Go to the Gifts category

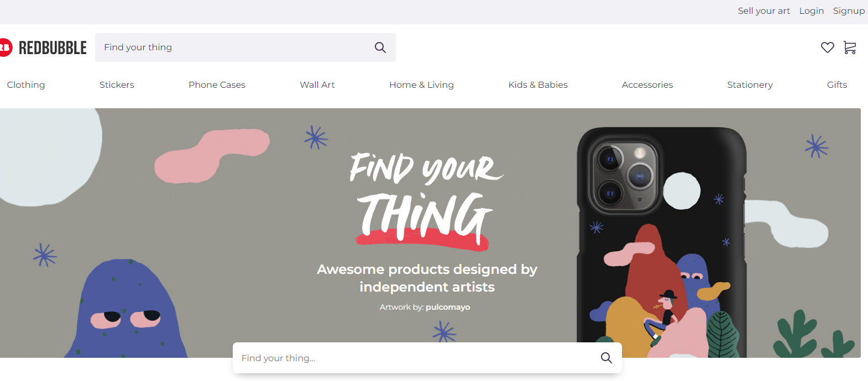[x=836, y=84]
